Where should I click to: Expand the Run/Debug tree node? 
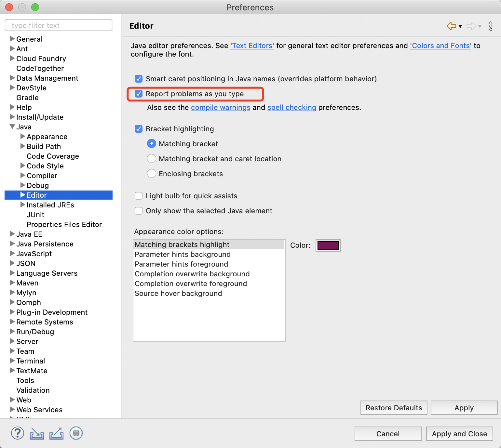click(x=12, y=331)
